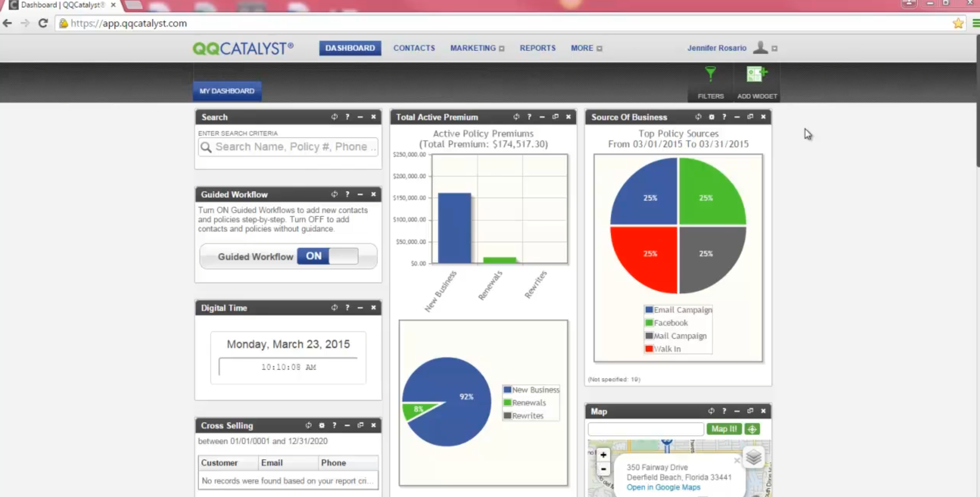Zoom in on the map
980x497 pixels.
[x=603, y=455]
